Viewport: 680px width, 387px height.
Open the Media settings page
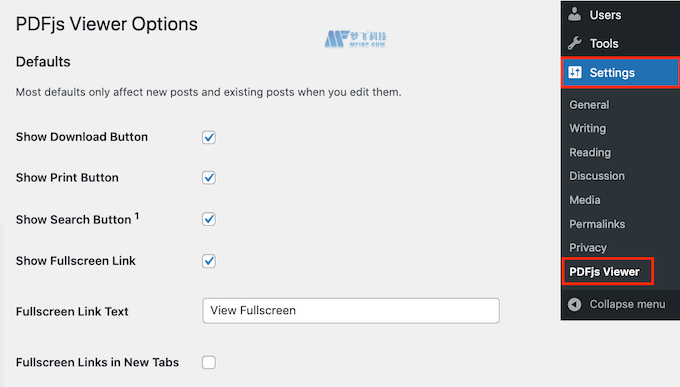(585, 200)
